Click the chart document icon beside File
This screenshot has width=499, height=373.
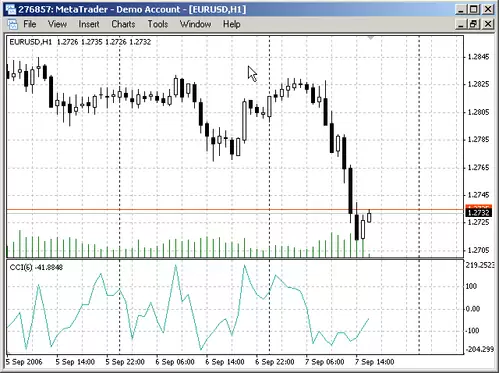coord(12,24)
